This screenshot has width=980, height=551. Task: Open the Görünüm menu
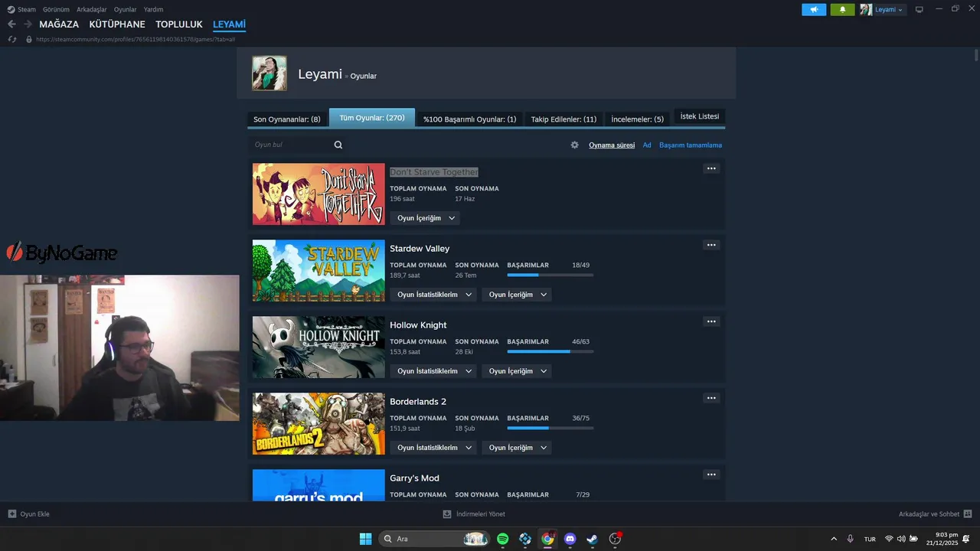tap(56, 9)
